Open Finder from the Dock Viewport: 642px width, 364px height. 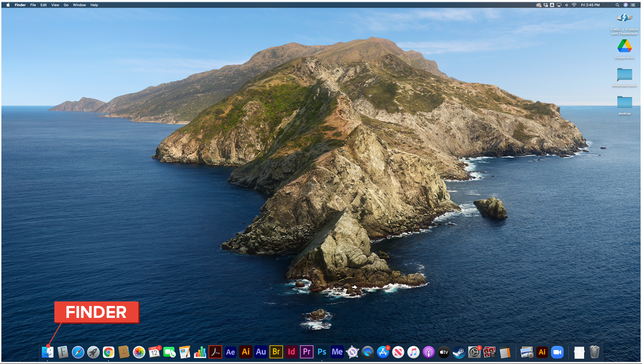coord(48,352)
